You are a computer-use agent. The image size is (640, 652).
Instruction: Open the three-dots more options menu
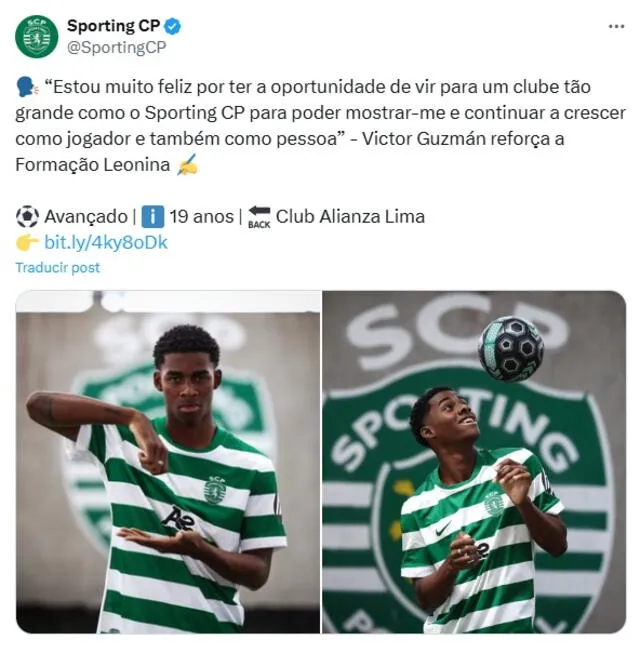[616, 27]
